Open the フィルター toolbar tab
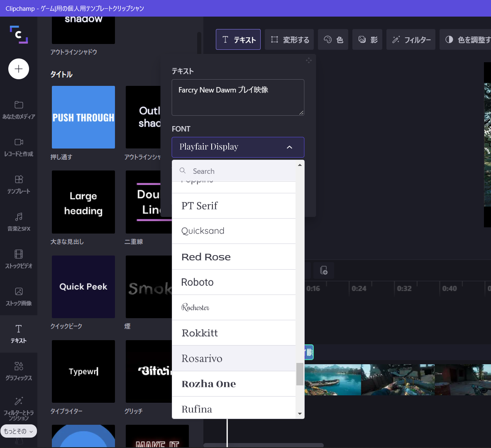 click(411, 39)
